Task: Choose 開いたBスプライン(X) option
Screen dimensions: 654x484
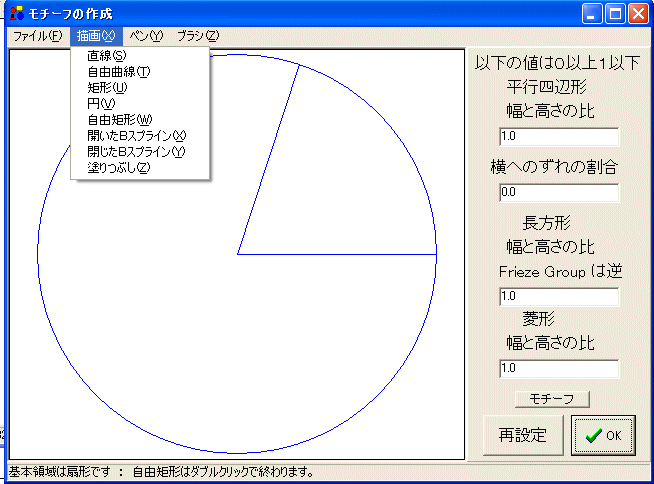Action: (x=140, y=136)
